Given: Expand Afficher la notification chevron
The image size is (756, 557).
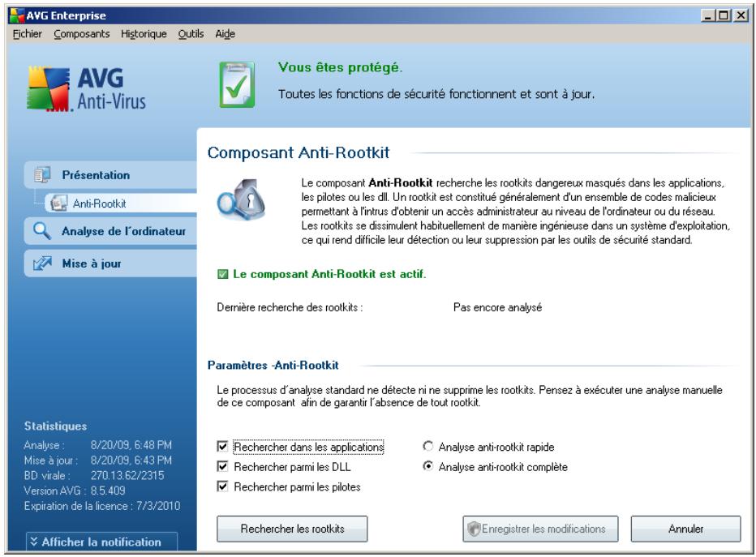Looking at the screenshot, I should click(34, 542).
